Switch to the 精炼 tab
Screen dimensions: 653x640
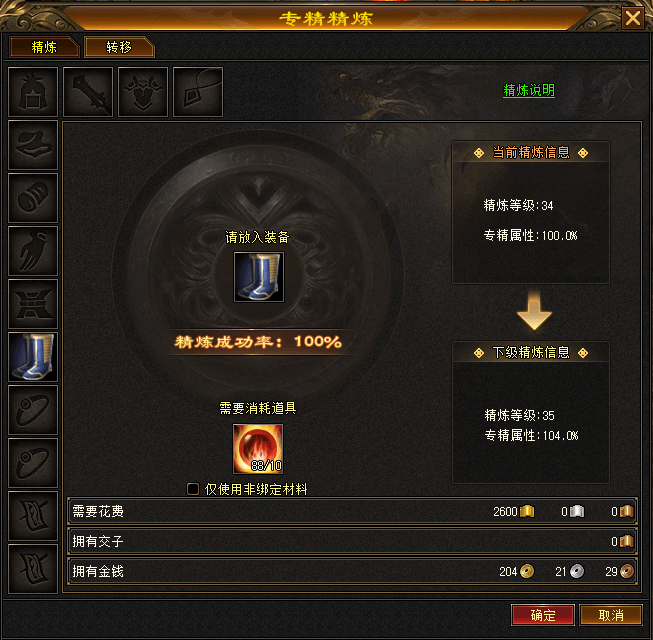44,47
